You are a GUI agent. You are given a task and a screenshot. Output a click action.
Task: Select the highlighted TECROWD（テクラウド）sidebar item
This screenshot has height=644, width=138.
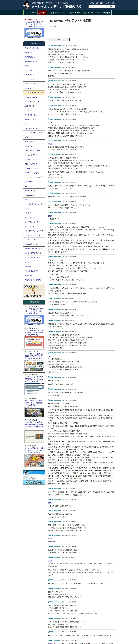click(34, 93)
